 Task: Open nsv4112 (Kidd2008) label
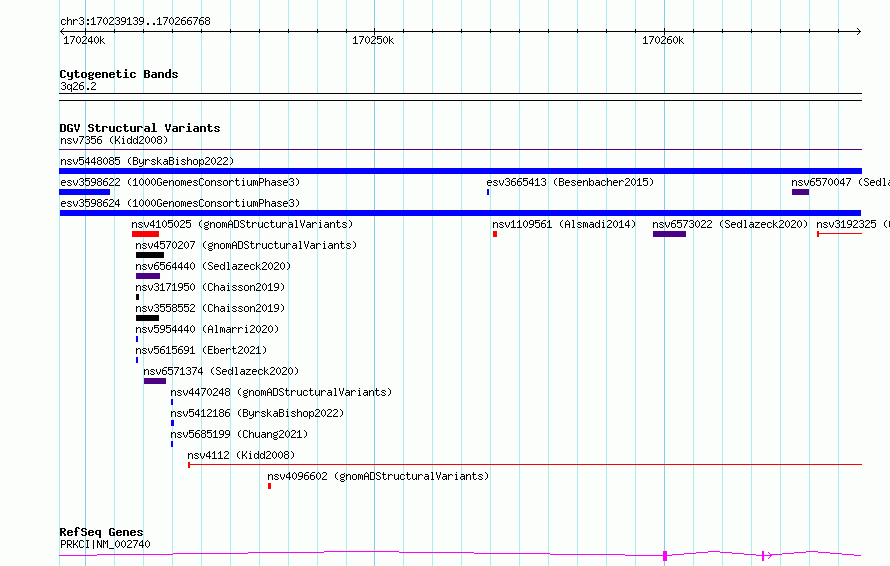click(x=241, y=455)
